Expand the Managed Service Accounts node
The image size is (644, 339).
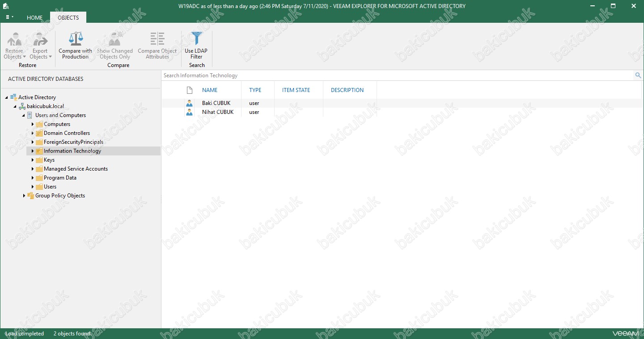coord(33,169)
